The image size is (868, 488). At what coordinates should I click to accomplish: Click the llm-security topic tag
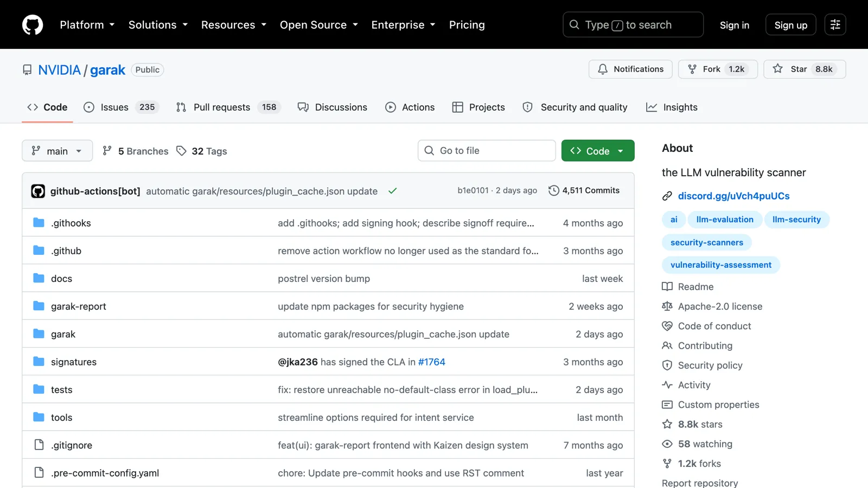797,220
